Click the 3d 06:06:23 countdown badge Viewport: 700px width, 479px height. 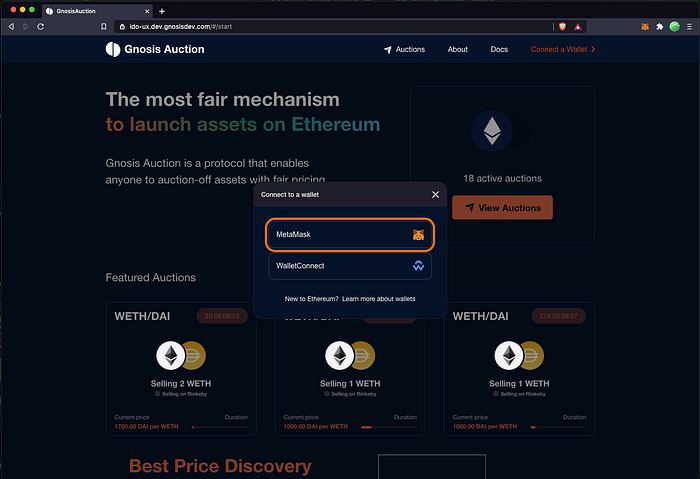point(222,316)
